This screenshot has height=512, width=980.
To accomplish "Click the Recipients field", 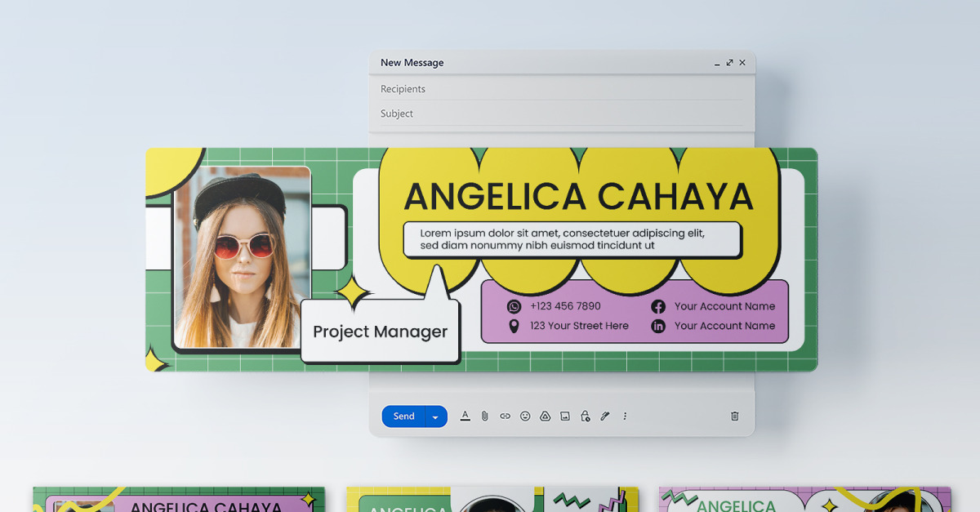I will [x=562, y=89].
